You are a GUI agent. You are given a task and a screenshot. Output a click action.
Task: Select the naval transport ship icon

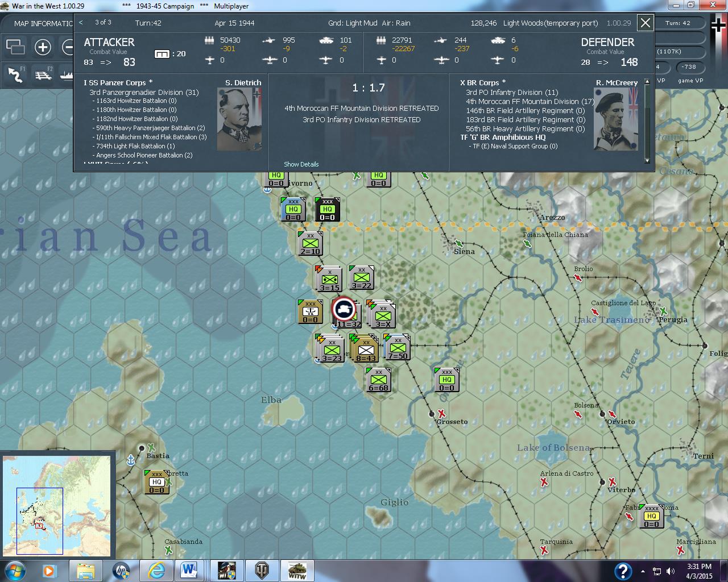click(67, 74)
